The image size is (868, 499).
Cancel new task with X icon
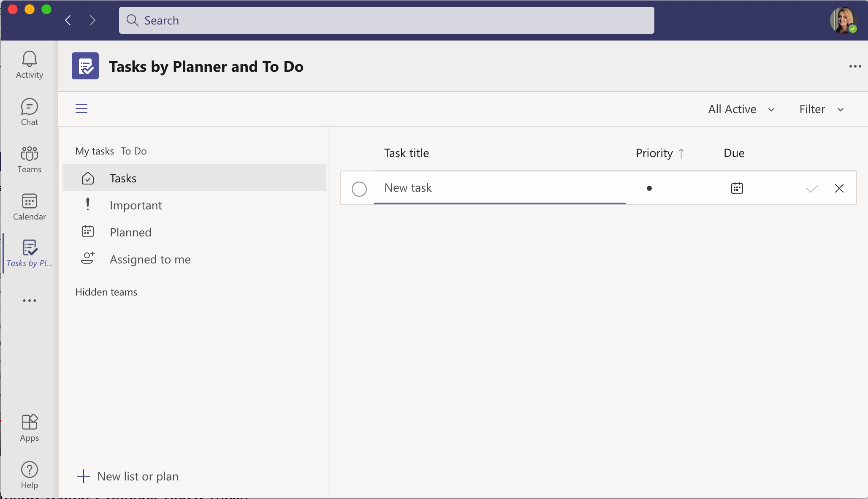[839, 188]
